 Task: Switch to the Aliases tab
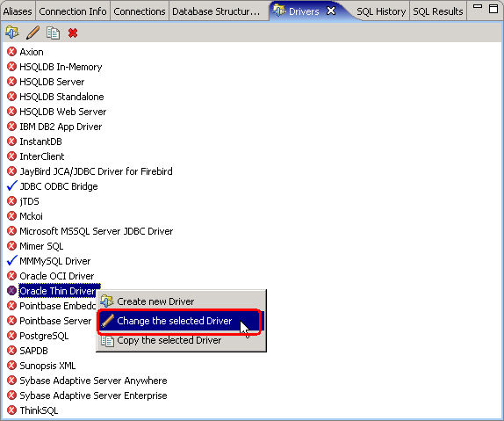click(x=18, y=11)
